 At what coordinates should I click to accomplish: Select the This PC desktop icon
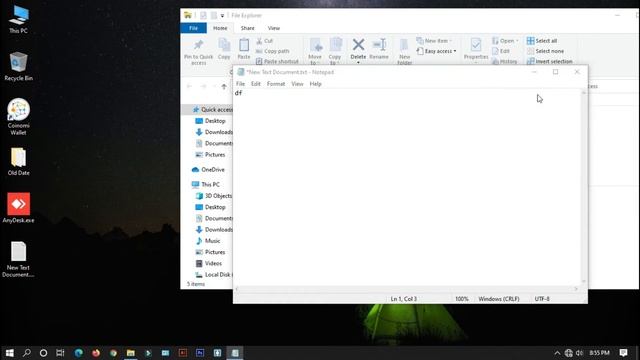pyautogui.click(x=18, y=20)
